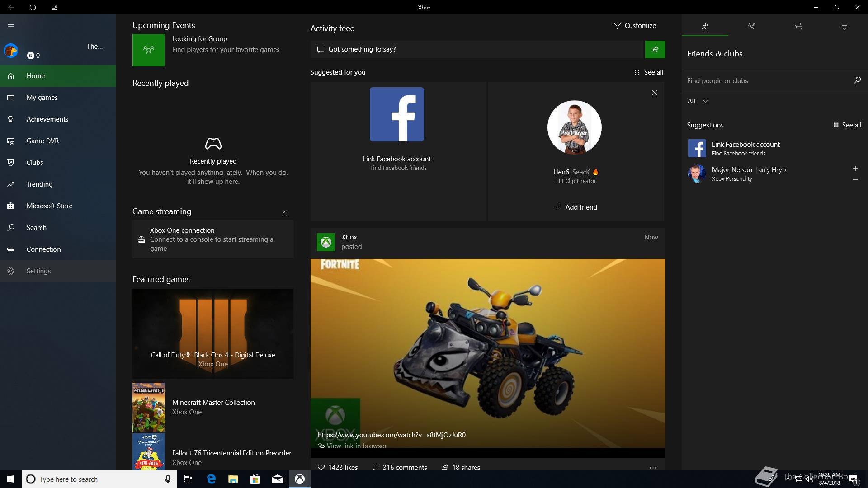Viewport: 868px width, 488px height.
Task: Open Task View from the taskbar
Action: click(x=188, y=479)
